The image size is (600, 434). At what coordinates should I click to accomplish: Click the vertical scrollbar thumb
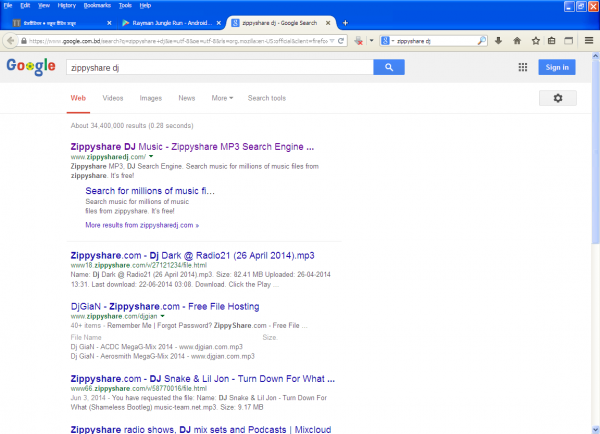click(x=595, y=151)
